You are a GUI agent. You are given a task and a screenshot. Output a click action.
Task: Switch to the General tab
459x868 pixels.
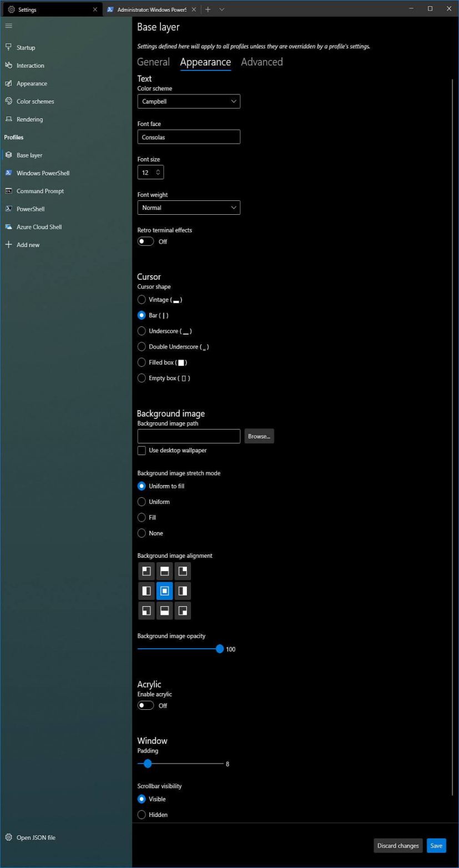[153, 62]
